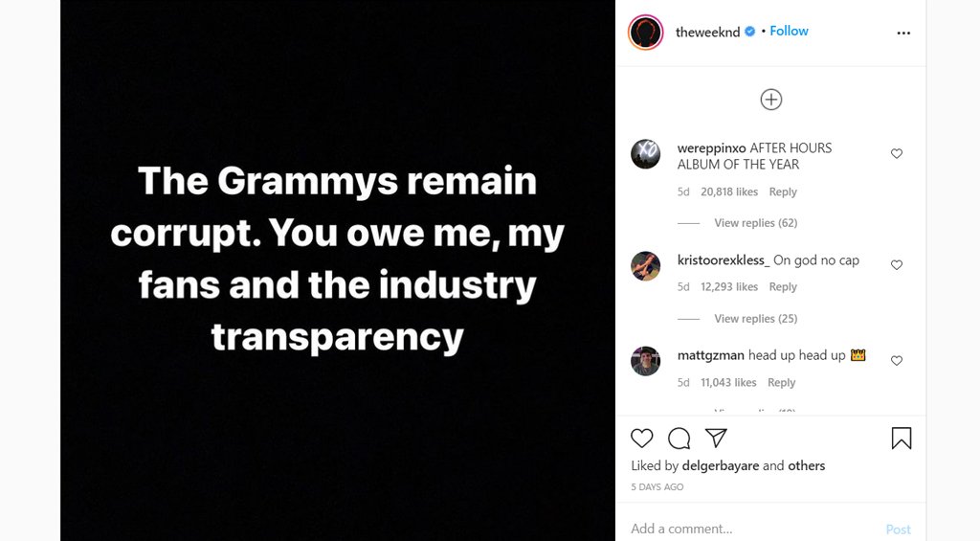Like kristoorexkless_'s comment
This screenshot has width=980, height=541.
(x=897, y=265)
